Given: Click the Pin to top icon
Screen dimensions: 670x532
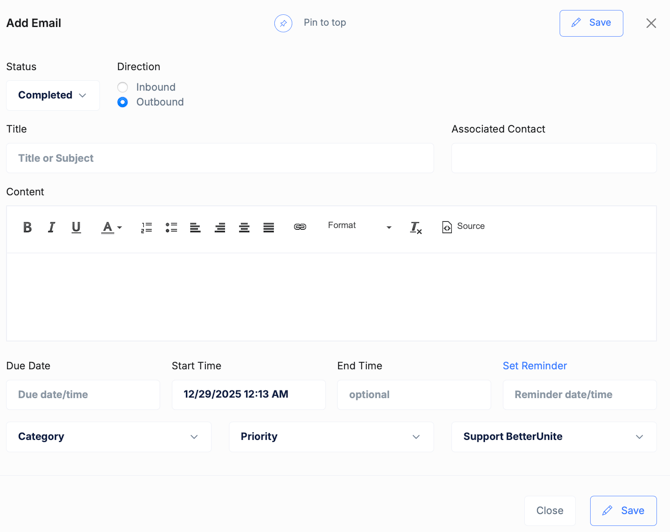Looking at the screenshot, I should point(283,23).
